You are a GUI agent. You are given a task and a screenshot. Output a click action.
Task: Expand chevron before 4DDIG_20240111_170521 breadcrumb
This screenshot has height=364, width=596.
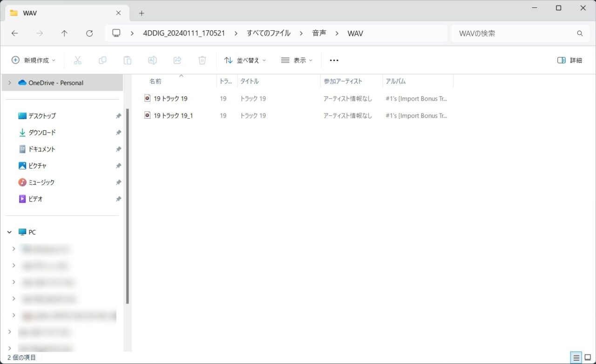[x=132, y=34]
